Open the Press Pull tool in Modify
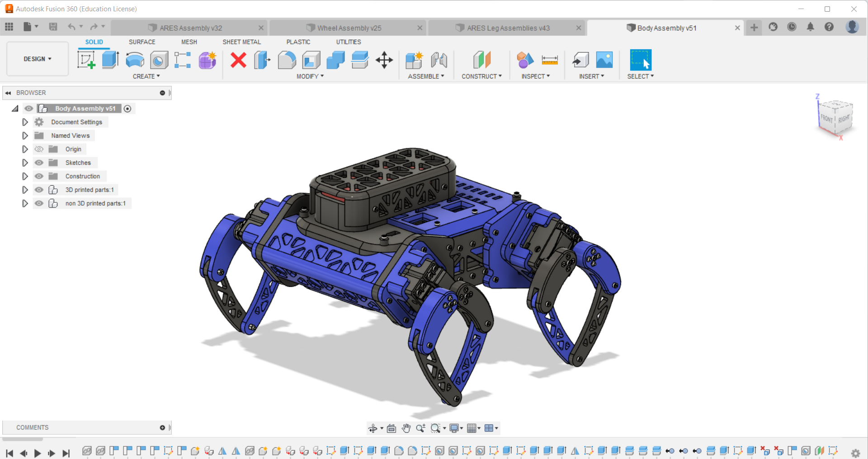Screen dimensions: 868x459 (x=262, y=60)
